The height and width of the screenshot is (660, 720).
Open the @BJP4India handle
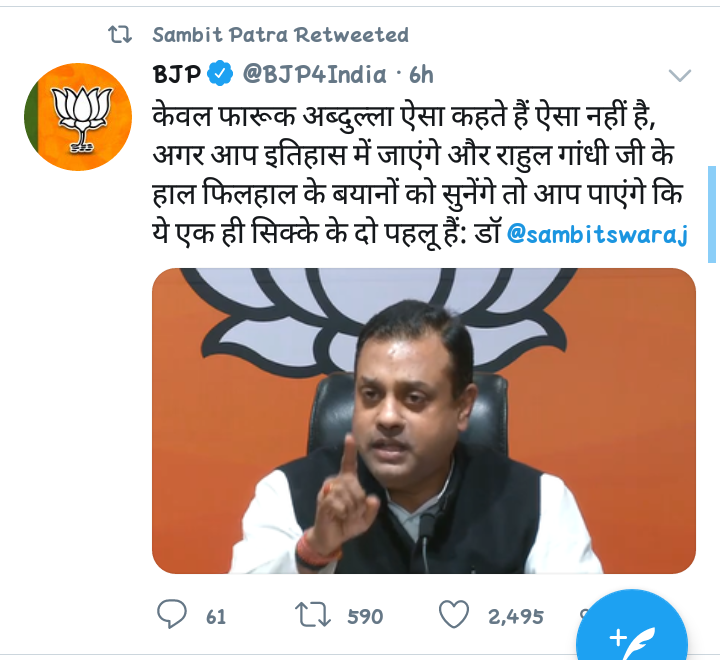[315, 74]
